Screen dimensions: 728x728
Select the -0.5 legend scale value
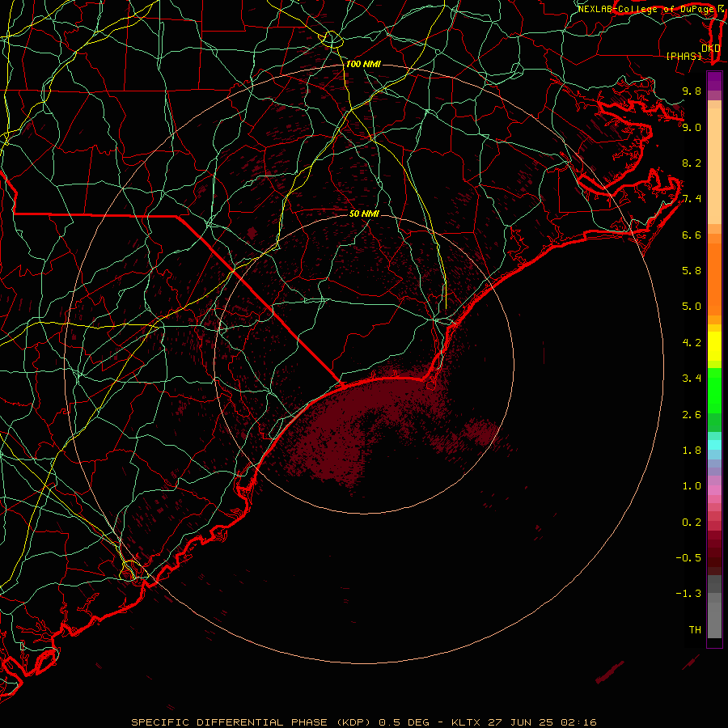[x=688, y=558]
